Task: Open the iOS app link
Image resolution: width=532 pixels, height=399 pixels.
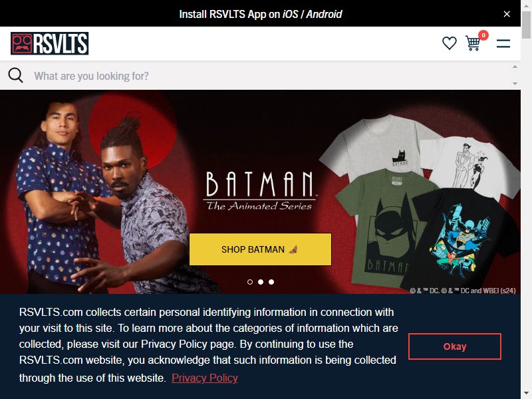Action: tap(290, 14)
